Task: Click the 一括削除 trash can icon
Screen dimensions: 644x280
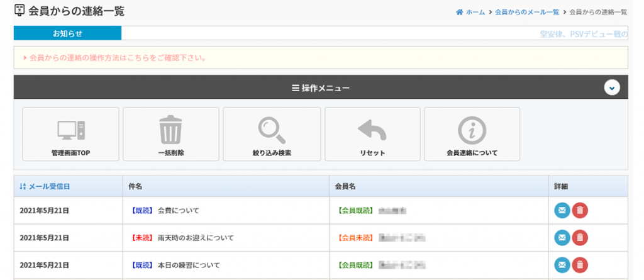Action: [170, 130]
